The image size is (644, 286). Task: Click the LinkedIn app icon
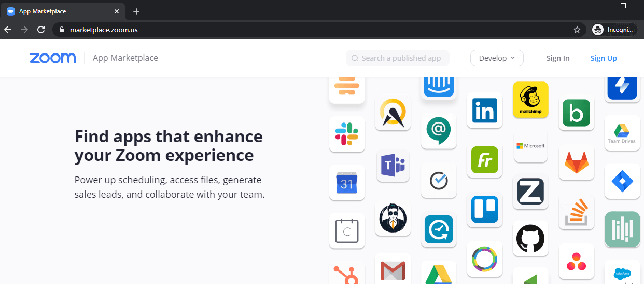[485, 110]
